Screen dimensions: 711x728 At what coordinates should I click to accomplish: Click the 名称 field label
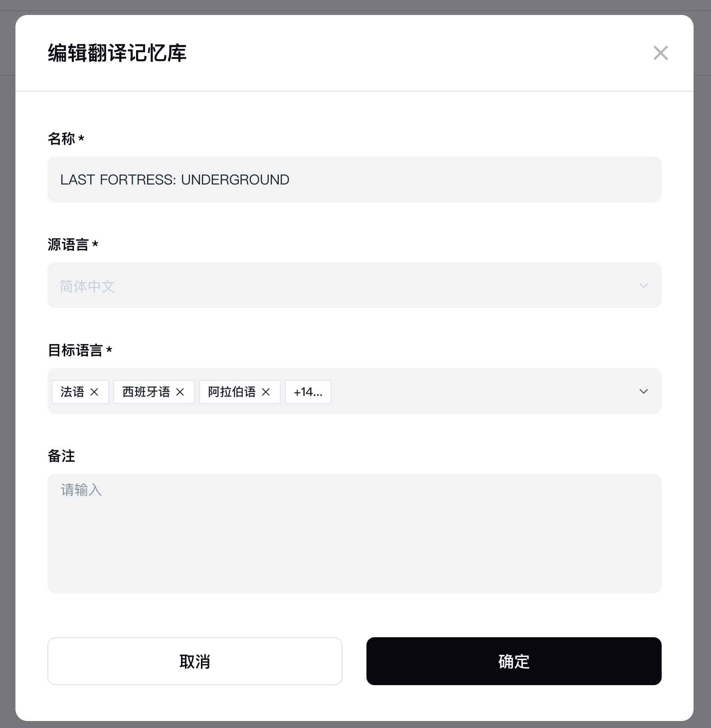click(61, 139)
